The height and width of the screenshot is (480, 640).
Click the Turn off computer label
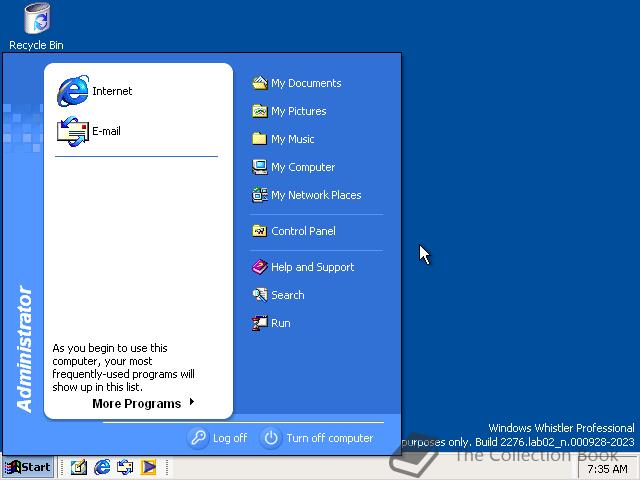tap(330, 438)
